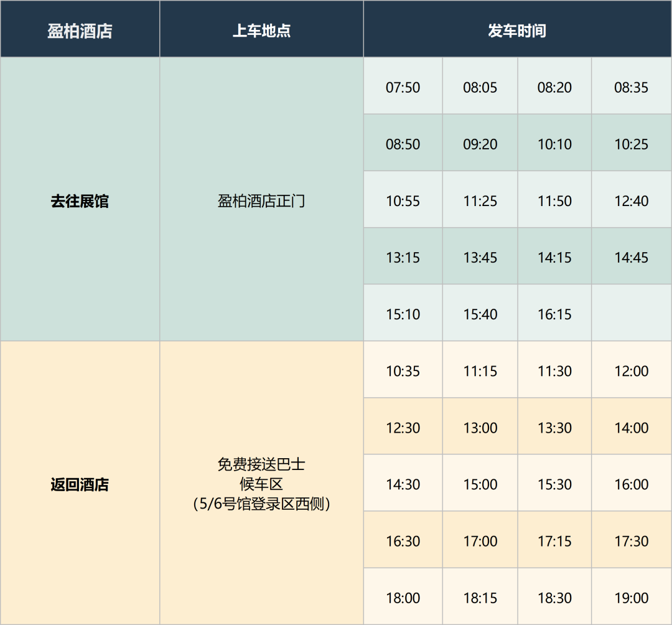Select the 15:10 departure time

(x=403, y=312)
